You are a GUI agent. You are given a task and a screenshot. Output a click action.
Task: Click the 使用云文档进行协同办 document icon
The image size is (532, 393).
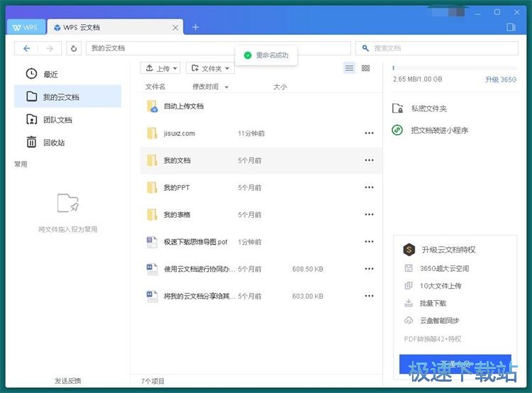pos(152,269)
